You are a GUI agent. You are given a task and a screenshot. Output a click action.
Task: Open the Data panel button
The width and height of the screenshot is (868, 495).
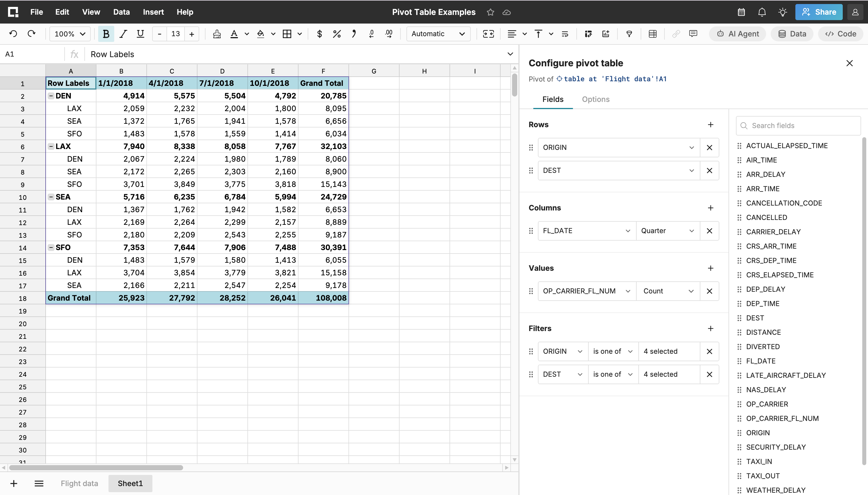coord(792,34)
